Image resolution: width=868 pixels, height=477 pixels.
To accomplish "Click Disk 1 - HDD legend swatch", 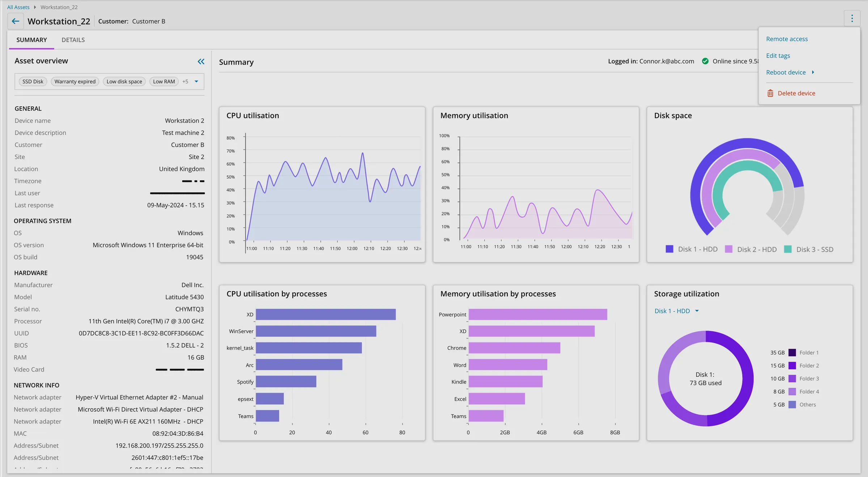I will 669,249.
